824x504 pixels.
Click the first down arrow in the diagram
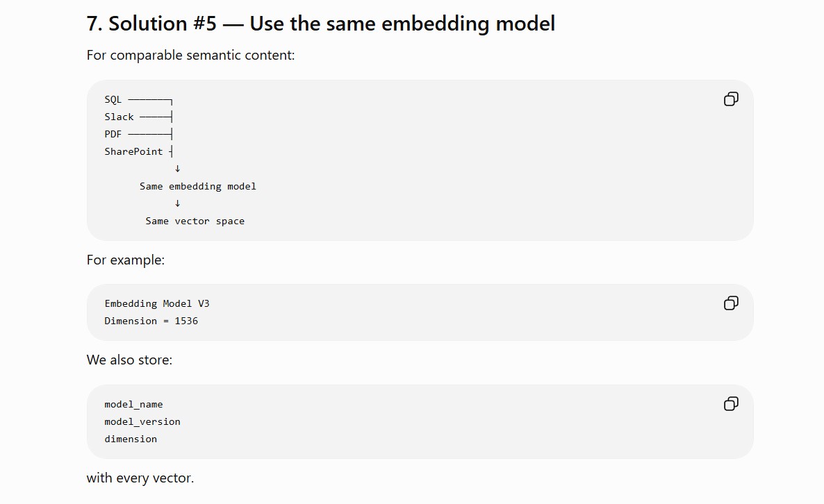point(178,169)
